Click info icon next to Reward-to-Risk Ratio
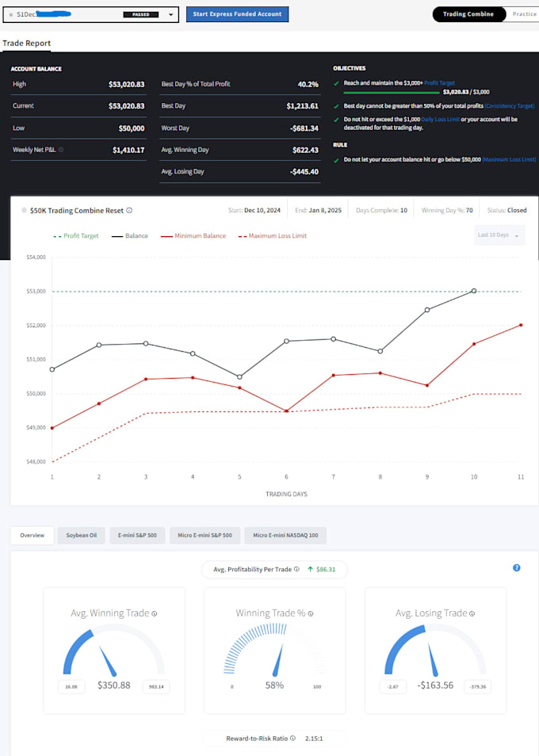This screenshot has width=539, height=756. 292,738
